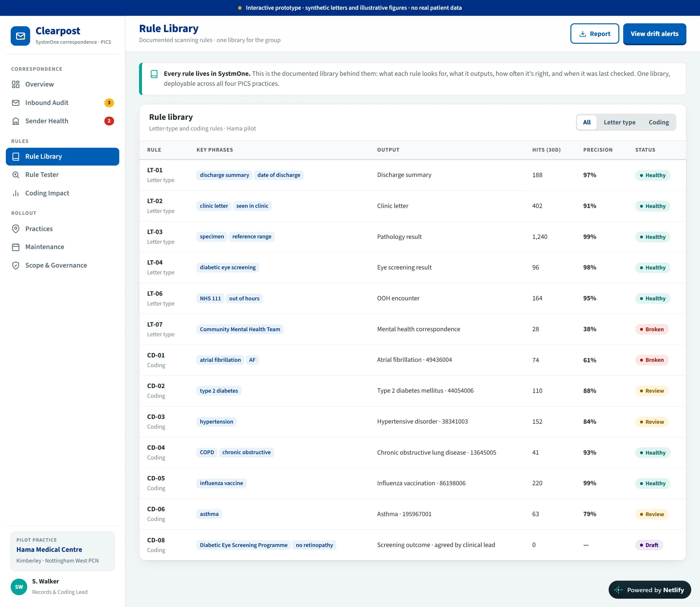Click the Powered by Netlify badge
Viewport: 700px width, 607px height.
click(649, 590)
